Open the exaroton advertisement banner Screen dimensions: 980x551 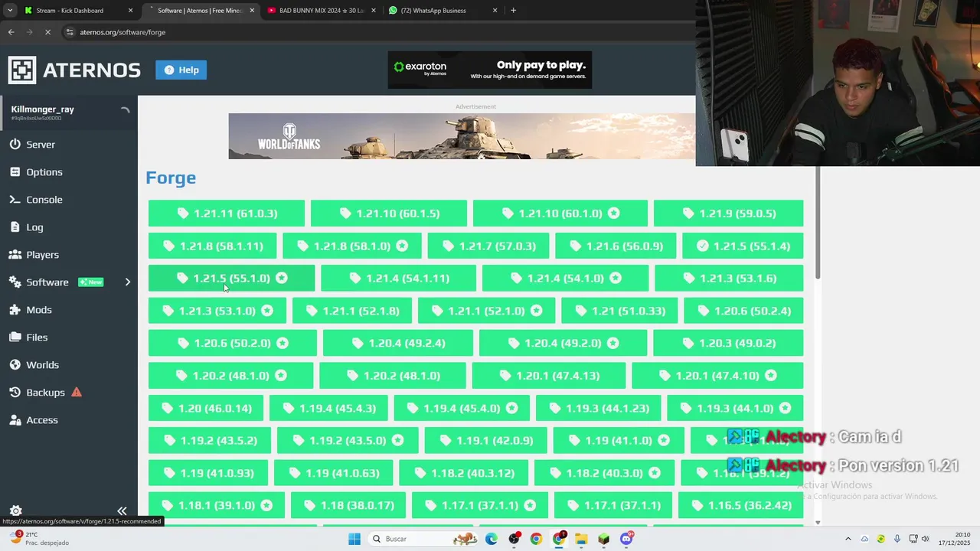[490, 70]
